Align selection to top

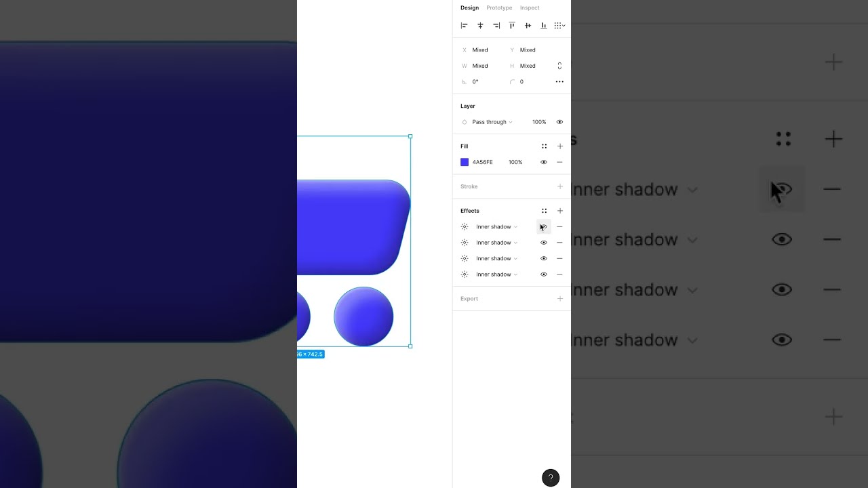[512, 26]
